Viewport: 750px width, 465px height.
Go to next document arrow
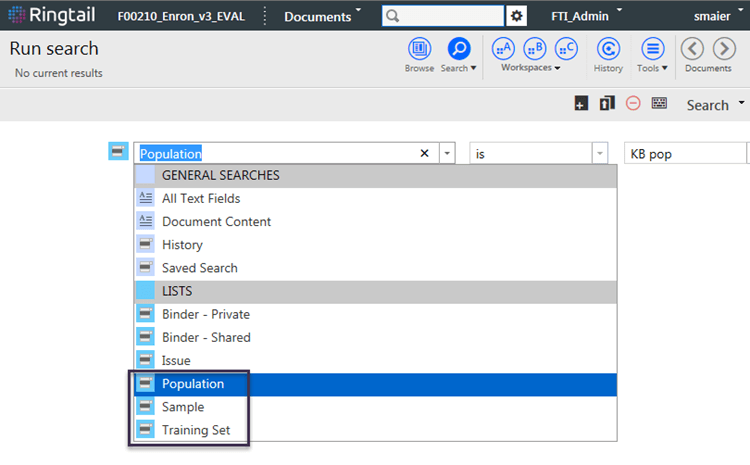724,48
